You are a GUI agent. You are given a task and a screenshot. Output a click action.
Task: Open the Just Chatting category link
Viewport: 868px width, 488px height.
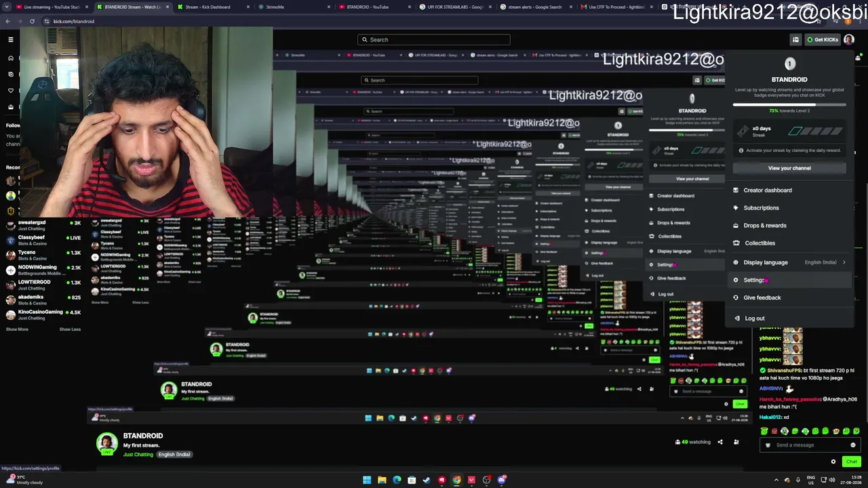138,454
